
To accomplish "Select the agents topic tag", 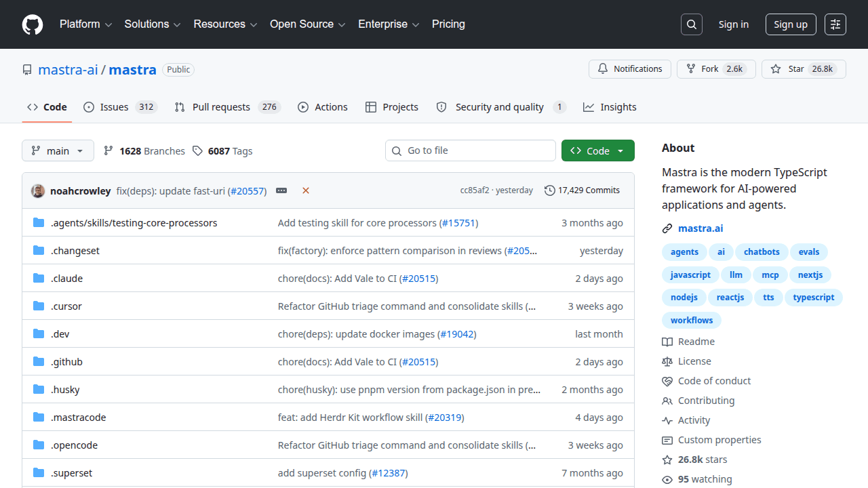I will click(684, 252).
